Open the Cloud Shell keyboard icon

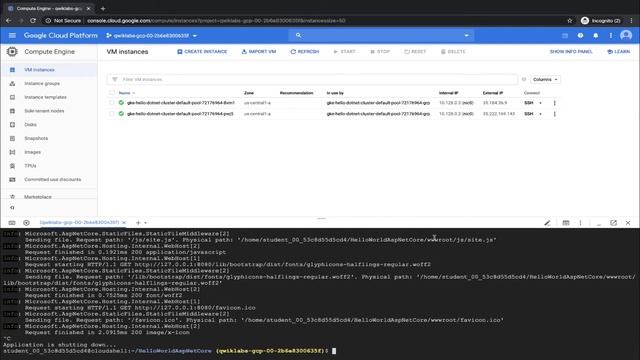click(12, 223)
